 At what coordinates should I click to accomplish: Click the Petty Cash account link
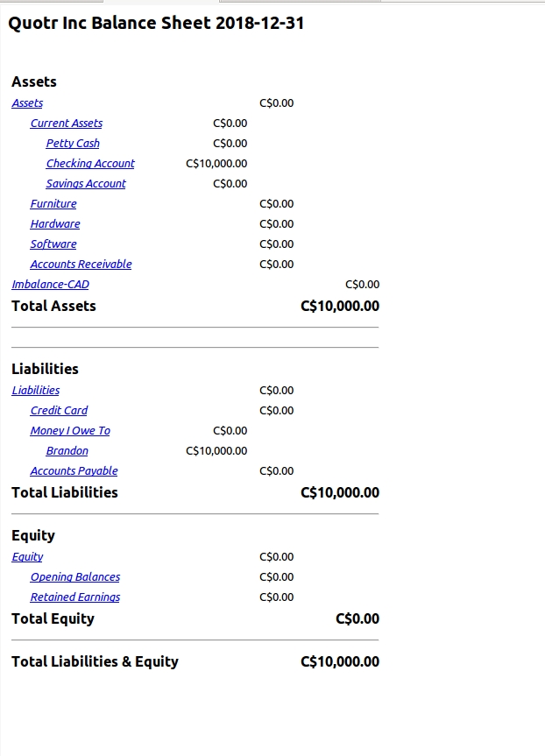click(x=73, y=144)
